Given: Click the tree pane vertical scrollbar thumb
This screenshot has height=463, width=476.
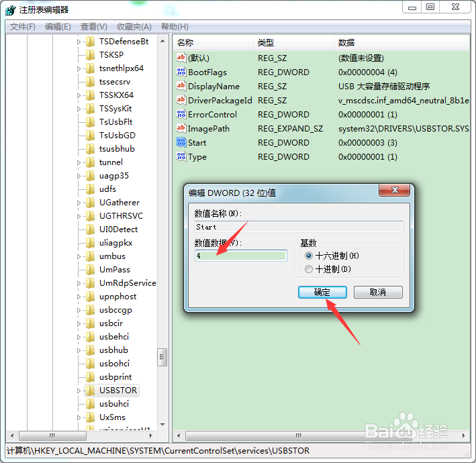Looking at the screenshot, I should 162,357.
